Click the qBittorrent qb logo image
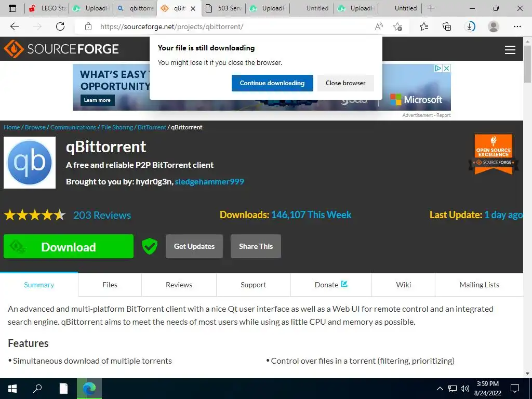The width and height of the screenshot is (532, 399). (30, 163)
